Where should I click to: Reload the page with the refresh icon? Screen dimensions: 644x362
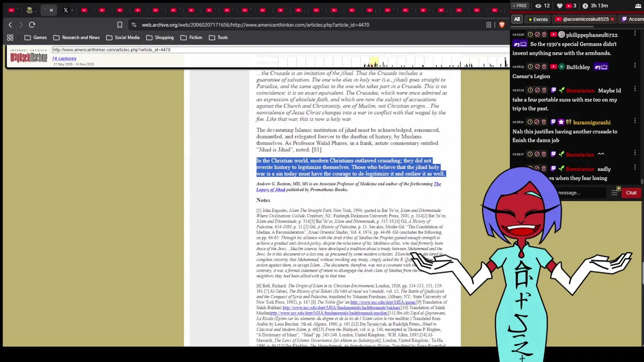[32, 25]
